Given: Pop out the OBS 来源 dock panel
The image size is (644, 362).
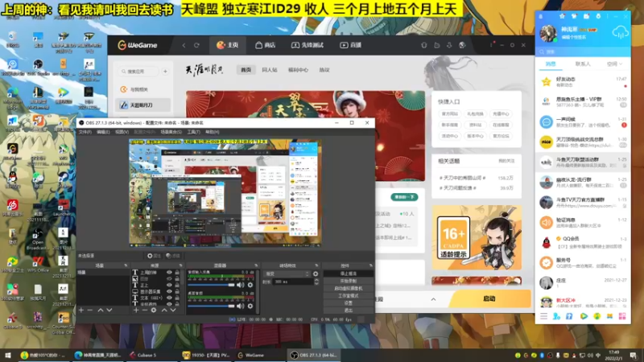Looking at the screenshot, I should coord(180,265).
